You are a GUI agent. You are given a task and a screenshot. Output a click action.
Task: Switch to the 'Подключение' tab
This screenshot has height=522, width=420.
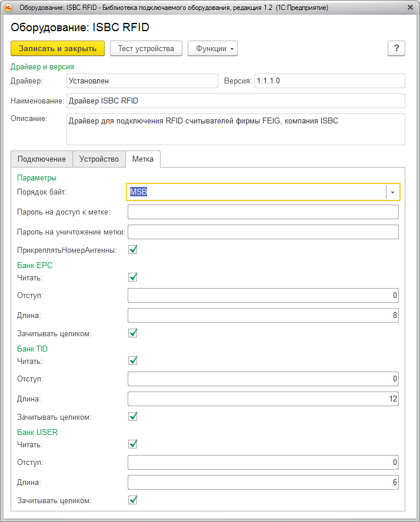[x=42, y=159]
